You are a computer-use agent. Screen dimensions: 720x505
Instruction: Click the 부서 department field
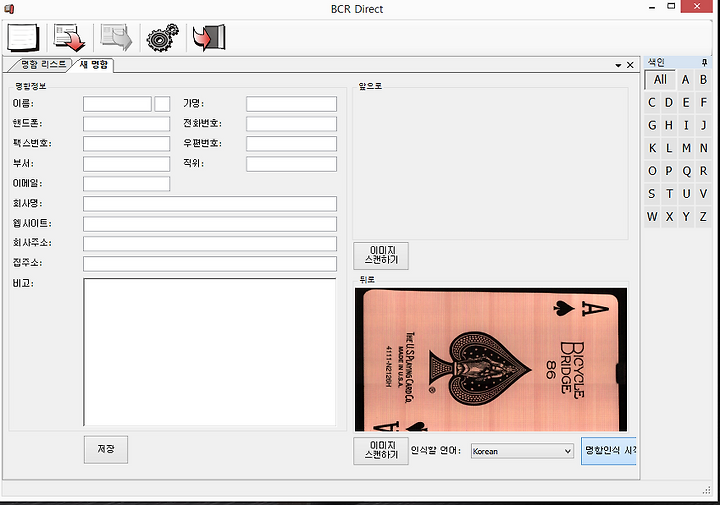(126, 164)
